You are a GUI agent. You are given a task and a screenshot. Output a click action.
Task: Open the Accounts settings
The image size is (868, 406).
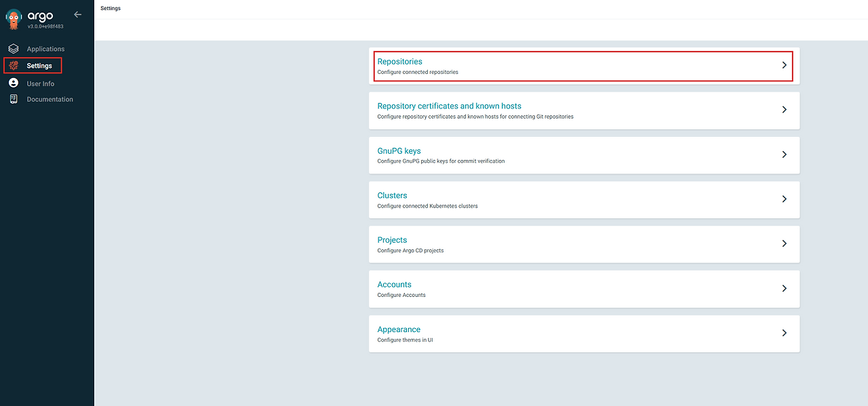tap(394, 285)
